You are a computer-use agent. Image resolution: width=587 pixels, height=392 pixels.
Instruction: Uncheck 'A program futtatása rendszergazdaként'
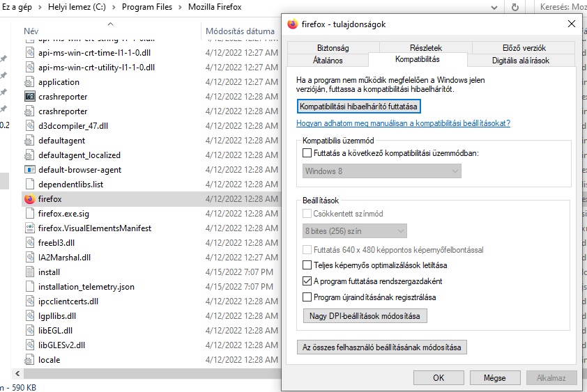[x=307, y=281]
